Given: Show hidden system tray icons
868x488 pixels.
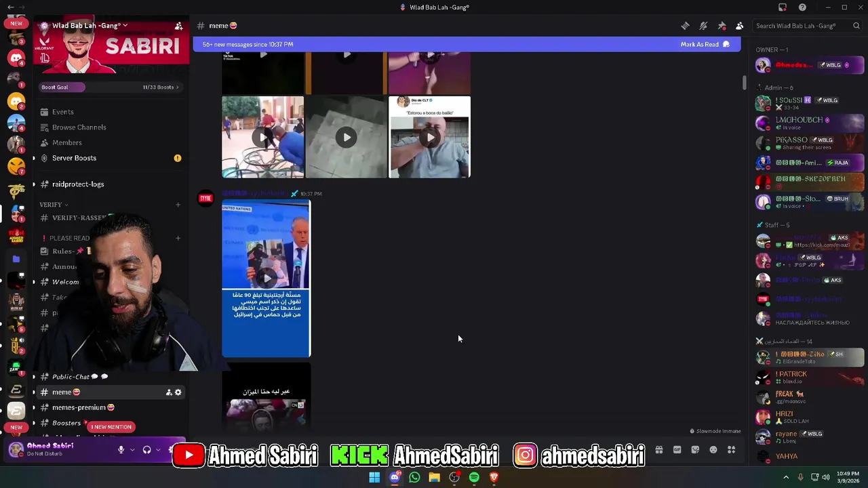Looking at the screenshot, I should click(x=786, y=477).
